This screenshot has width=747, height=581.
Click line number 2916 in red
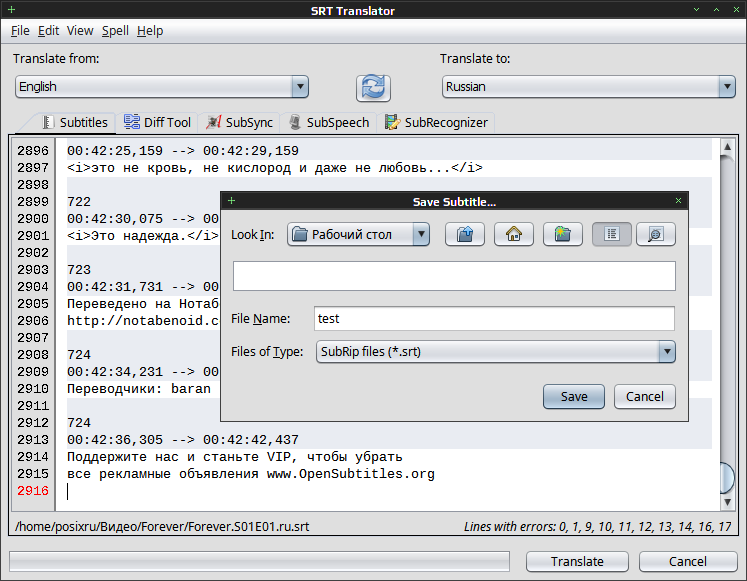pyautogui.click(x=33, y=491)
